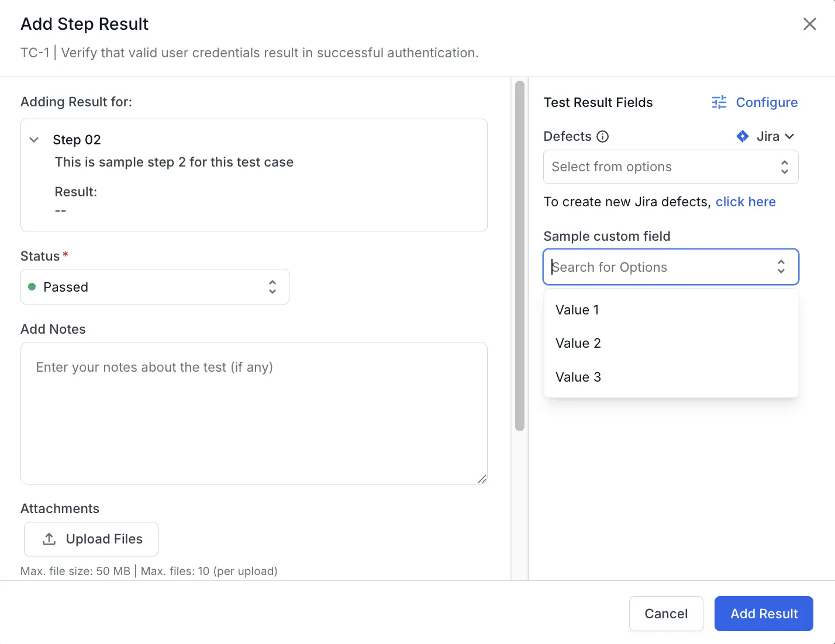Pick Value 3 in the dropdown

578,377
